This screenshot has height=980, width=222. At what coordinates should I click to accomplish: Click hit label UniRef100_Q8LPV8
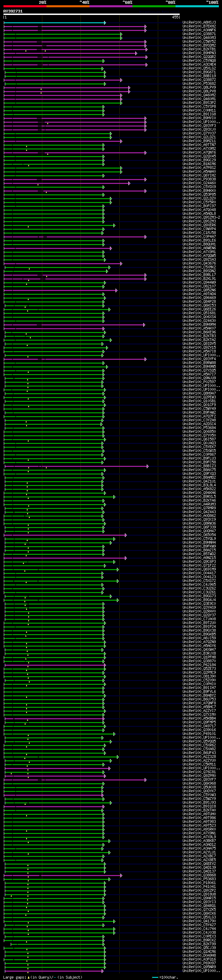[x=199, y=91]
